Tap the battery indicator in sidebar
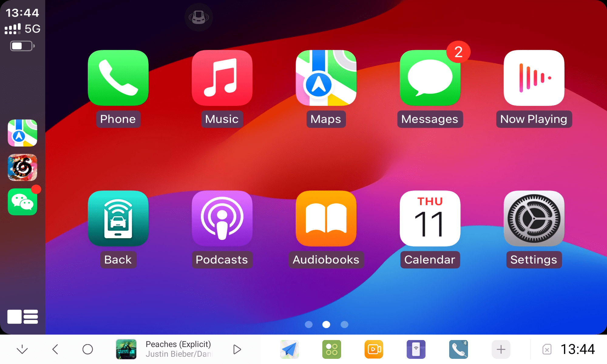 point(23,46)
